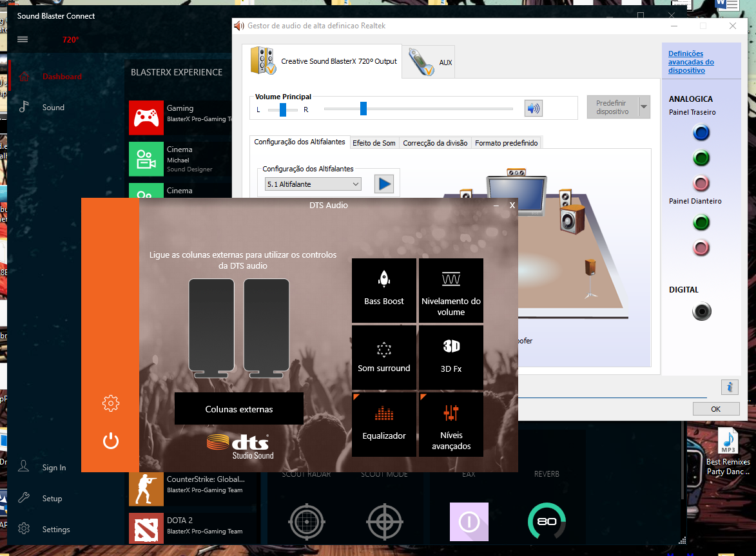Toggle the Scout Mode crosshair icon
756x556 pixels.
[384, 521]
